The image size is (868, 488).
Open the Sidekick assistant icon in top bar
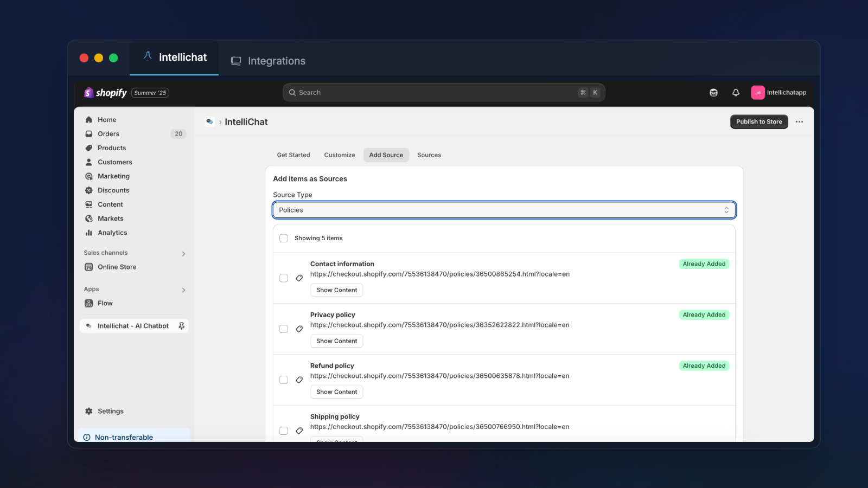713,93
